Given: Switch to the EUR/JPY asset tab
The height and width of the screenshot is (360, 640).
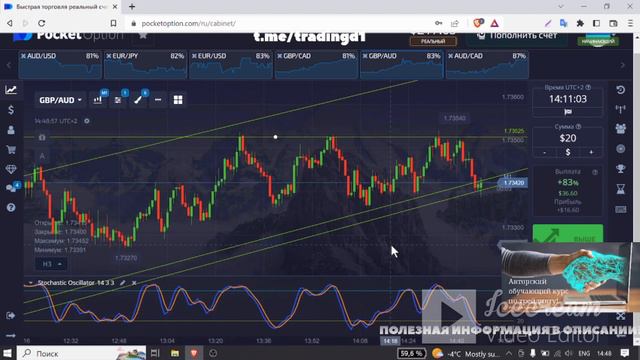Looking at the screenshot, I should (x=145, y=64).
